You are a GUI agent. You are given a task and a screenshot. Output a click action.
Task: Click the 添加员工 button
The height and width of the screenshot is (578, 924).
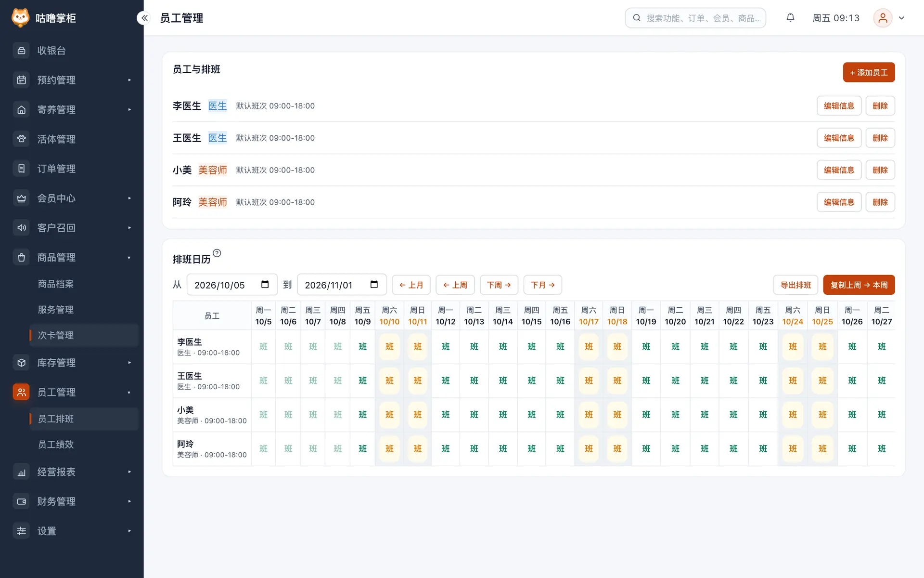pos(869,72)
